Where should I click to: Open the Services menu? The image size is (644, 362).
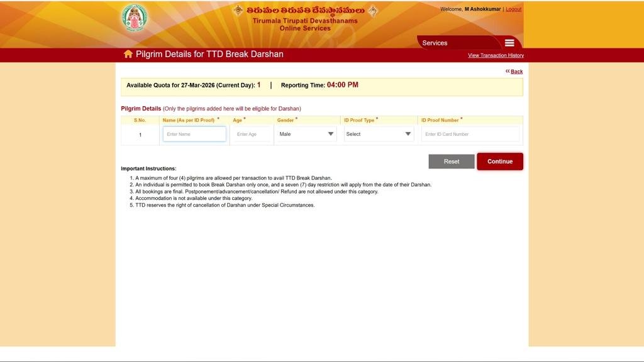click(435, 43)
